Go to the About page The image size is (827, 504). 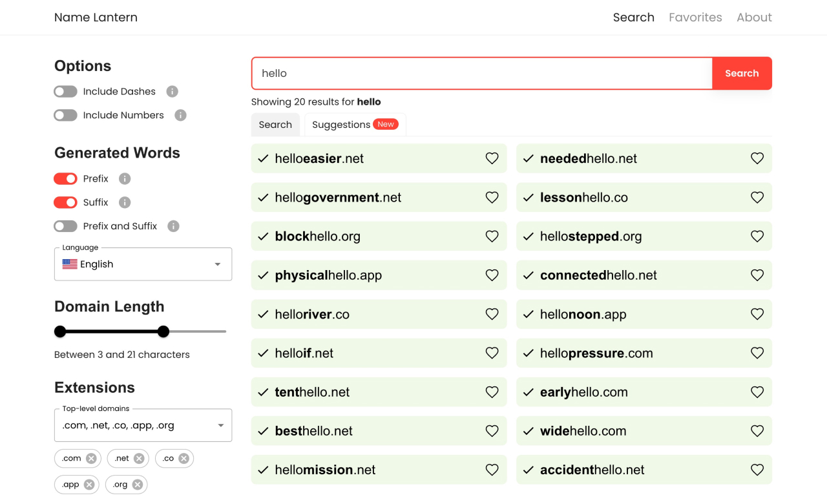[754, 17]
